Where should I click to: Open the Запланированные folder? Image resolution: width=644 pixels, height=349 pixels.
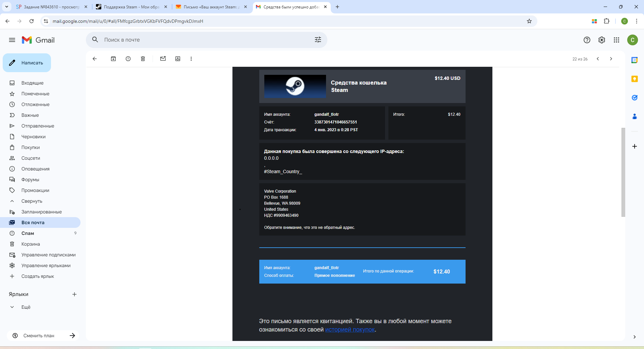pos(40,212)
